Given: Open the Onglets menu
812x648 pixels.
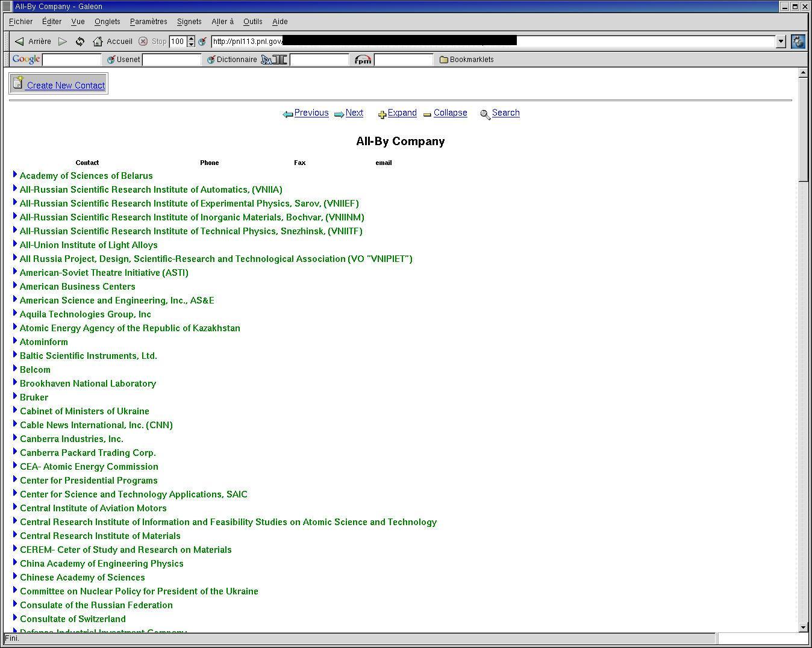Looking at the screenshot, I should [x=107, y=22].
